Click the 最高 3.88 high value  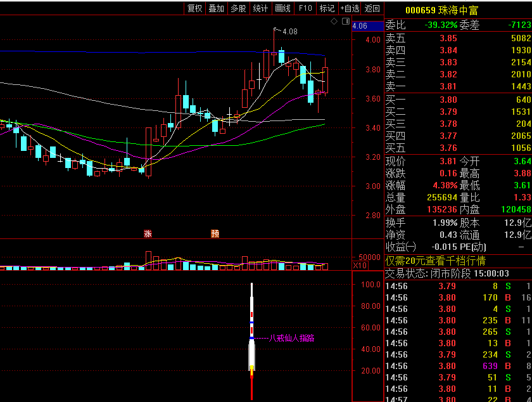[x=522, y=173]
